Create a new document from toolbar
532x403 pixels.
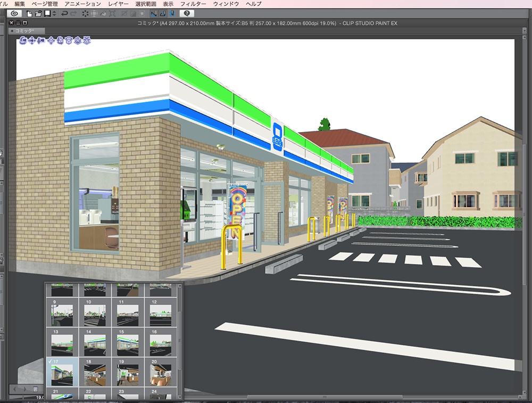tap(29, 14)
